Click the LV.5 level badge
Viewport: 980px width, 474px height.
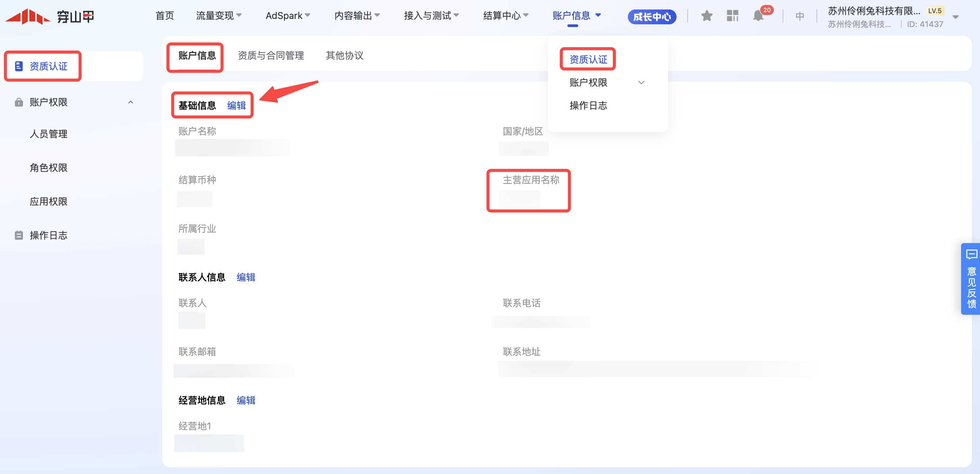coord(935,11)
